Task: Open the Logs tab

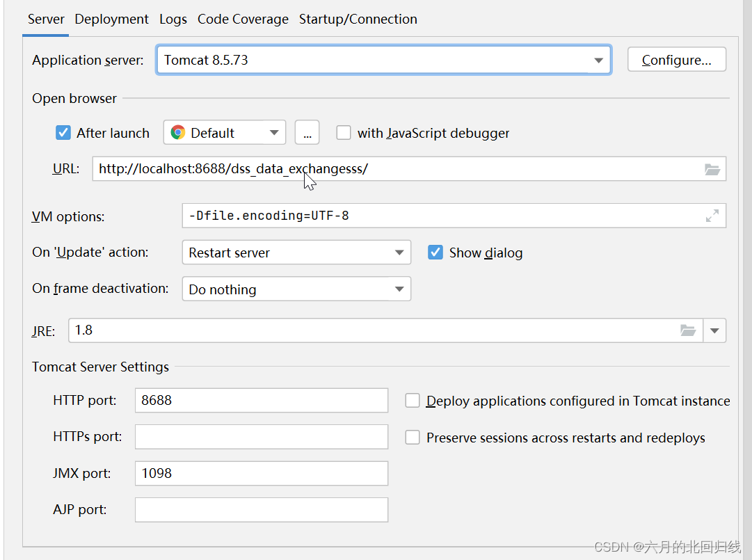Action: [x=173, y=19]
